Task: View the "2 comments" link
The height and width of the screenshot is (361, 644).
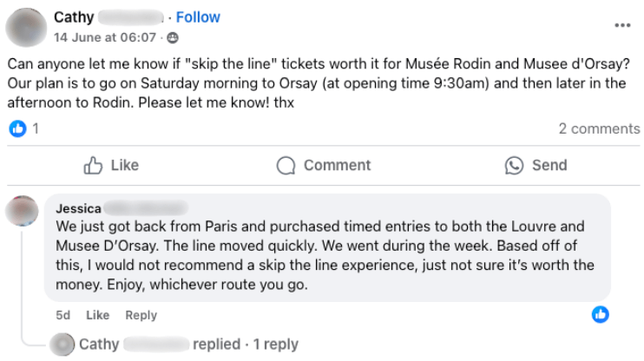Action: tap(599, 128)
